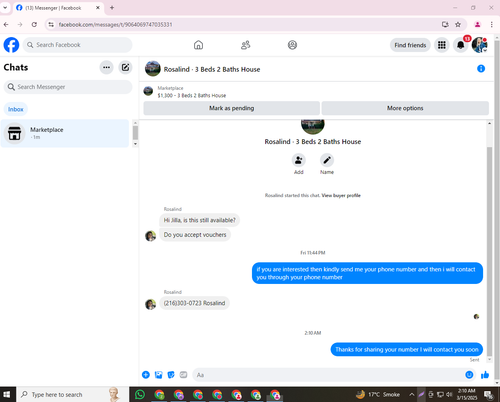The image size is (500, 402).
Task: Click the Add people icon
Action: coord(299,160)
